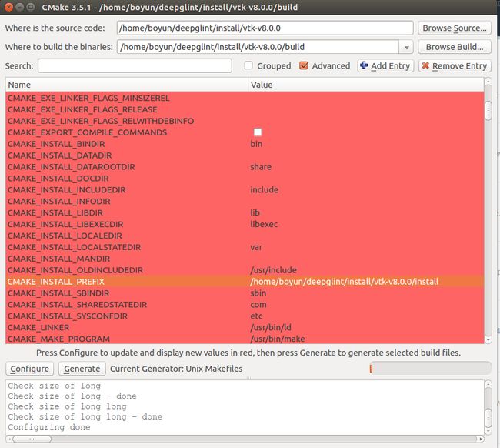Click the source code path field

point(265,28)
